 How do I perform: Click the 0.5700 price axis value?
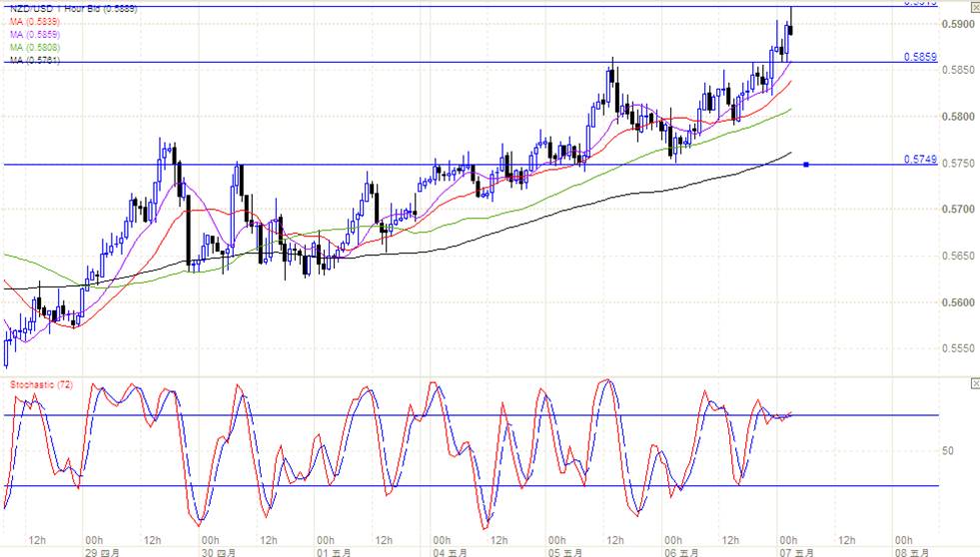pos(958,210)
